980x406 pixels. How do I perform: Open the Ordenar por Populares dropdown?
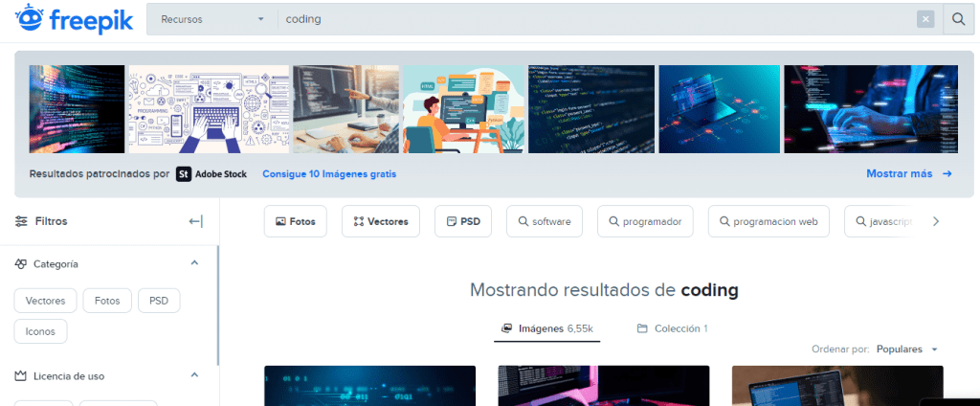[907, 350]
